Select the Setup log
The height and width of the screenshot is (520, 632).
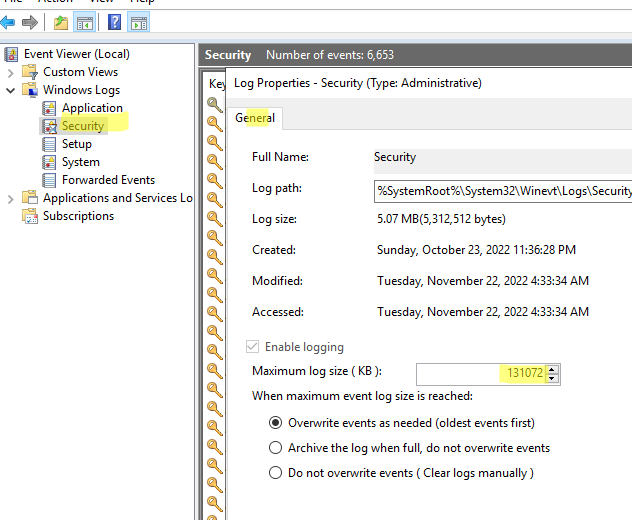pos(77,144)
